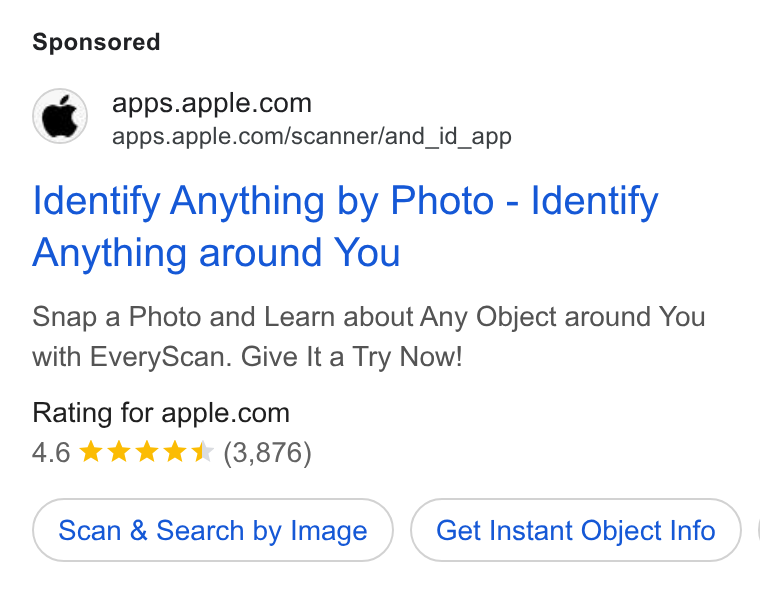
Task: Select the 'Scan & Search by Image' chip
Action: coord(213,530)
